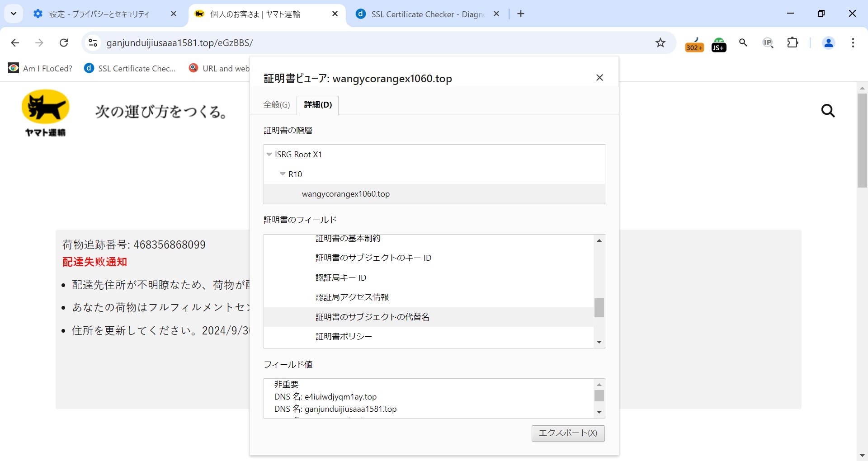Click the address bar URL
The image size is (868, 461).
pos(179,42)
